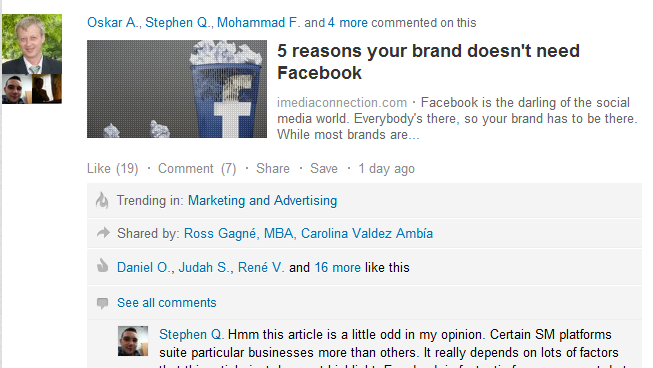Viewport: 653px width, 368px height.
Task: Open Oskar A.'s large profile photo
Action: click(x=32, y=44)
